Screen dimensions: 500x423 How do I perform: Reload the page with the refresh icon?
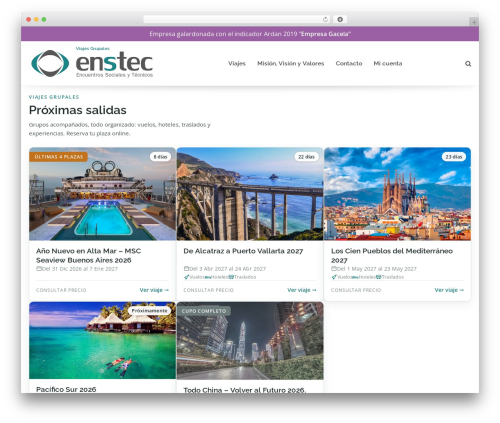325,19
